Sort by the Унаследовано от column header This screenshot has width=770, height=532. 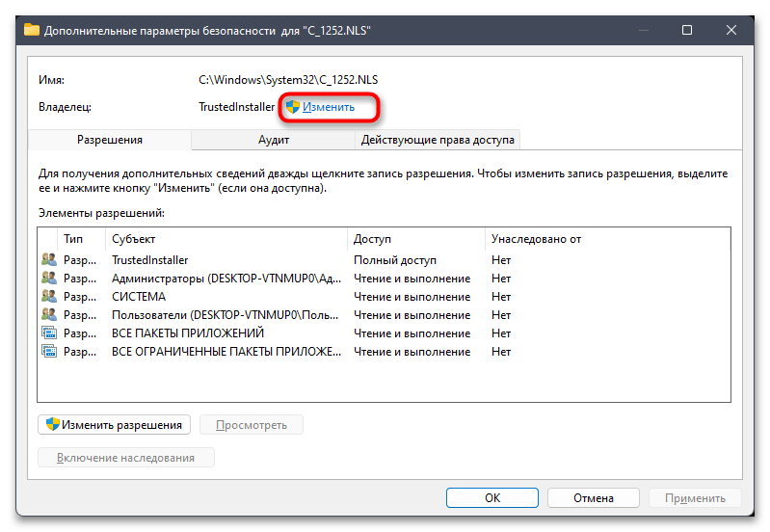607,239
